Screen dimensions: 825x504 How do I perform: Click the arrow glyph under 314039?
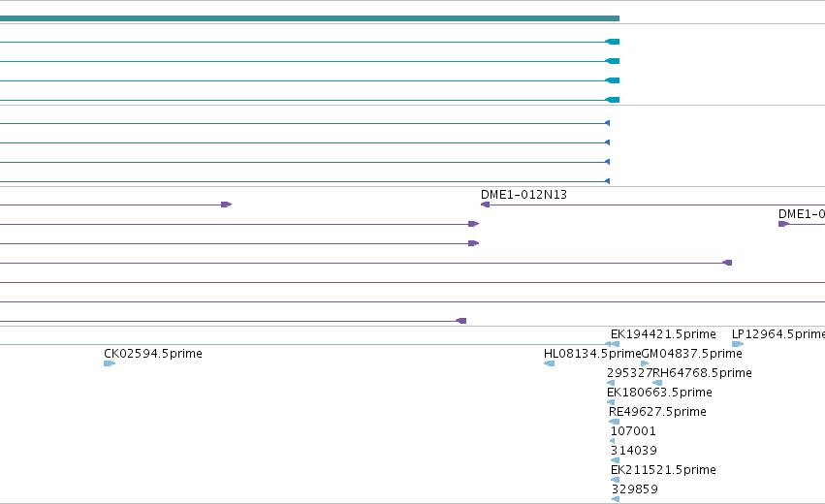click(615, 460)
